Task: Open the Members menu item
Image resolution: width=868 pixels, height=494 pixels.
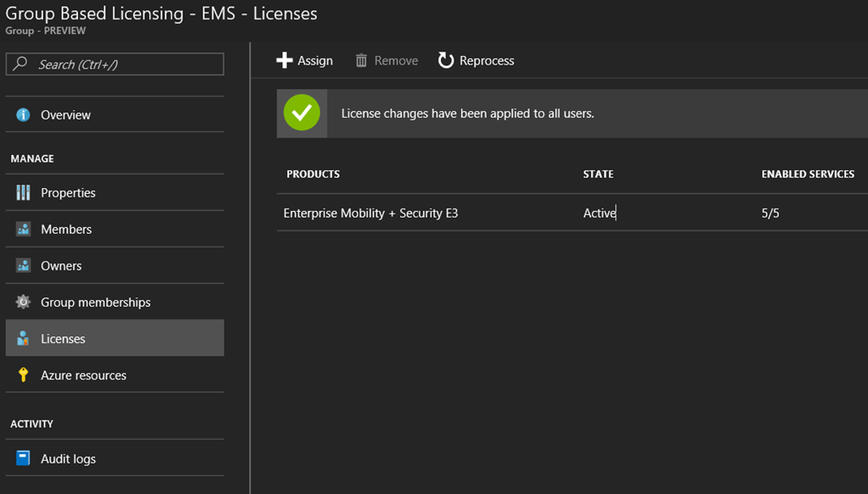Action: pos(66,230)
